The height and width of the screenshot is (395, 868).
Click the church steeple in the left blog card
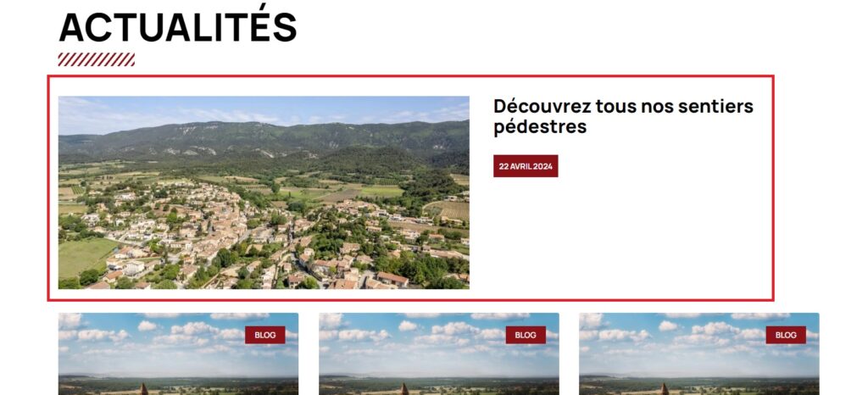(144, 389)
